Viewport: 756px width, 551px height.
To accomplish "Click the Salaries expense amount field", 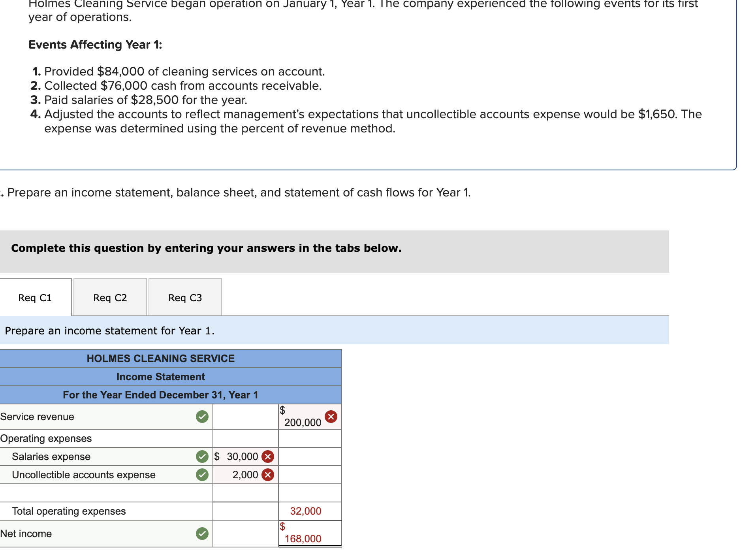I will [241, 457].
